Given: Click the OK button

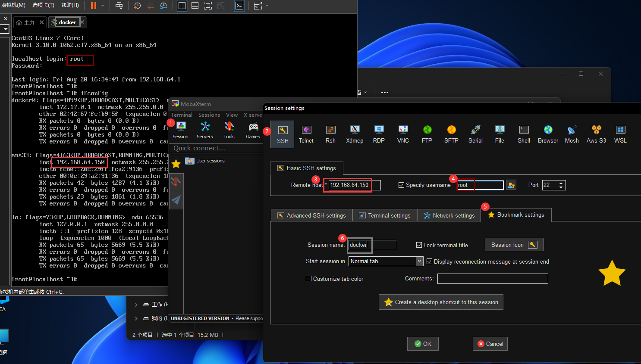Looking at the screenshot, I should pos(423,344).
